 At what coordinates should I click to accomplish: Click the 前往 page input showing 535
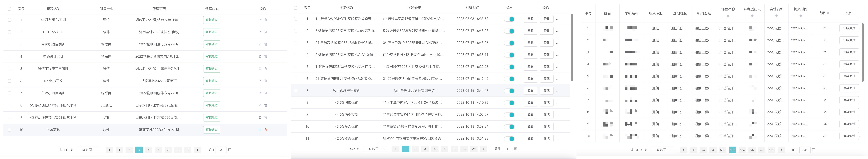coord(805,150)
